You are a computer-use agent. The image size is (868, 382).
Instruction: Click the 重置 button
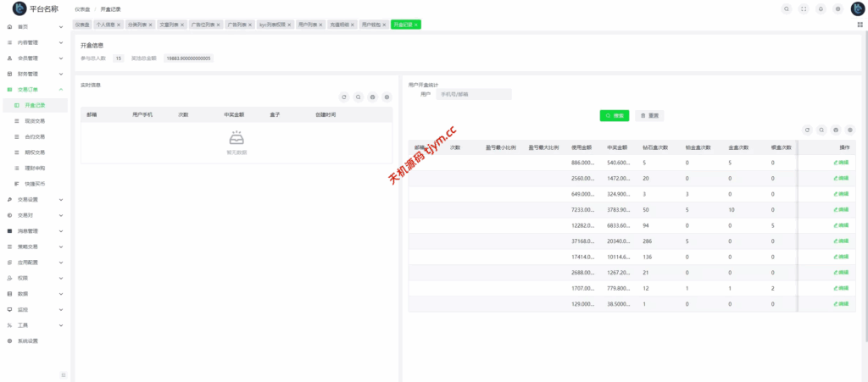650,114
